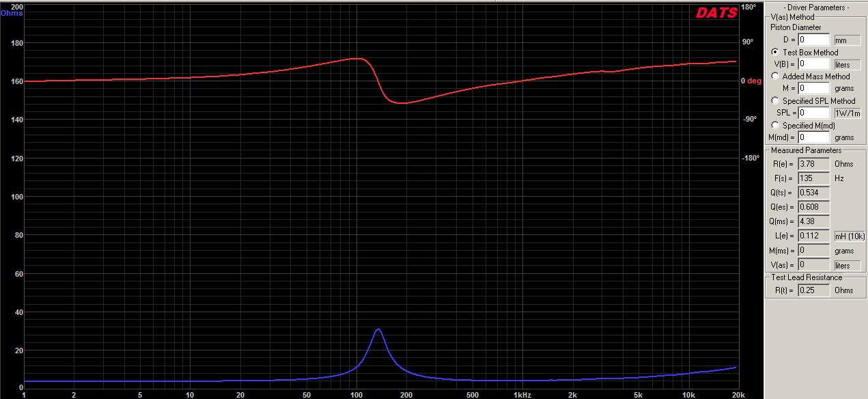Click the V(as) value field

point(813,264)
